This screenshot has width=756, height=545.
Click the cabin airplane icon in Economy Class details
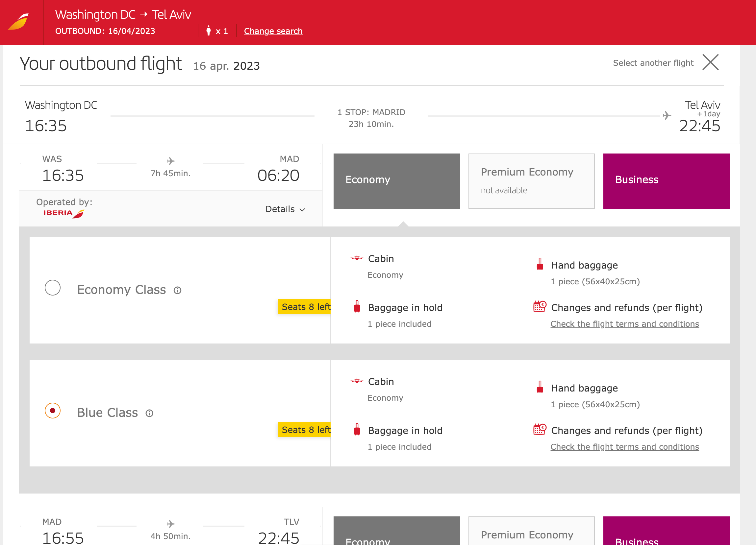pyautogui.click(x=356, y=258)
